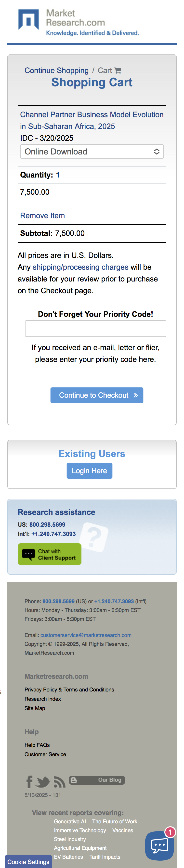Click the MarketResearch.com logo
Image resolution: width=184 pixels, height=868 pixels.
(78, 22)
